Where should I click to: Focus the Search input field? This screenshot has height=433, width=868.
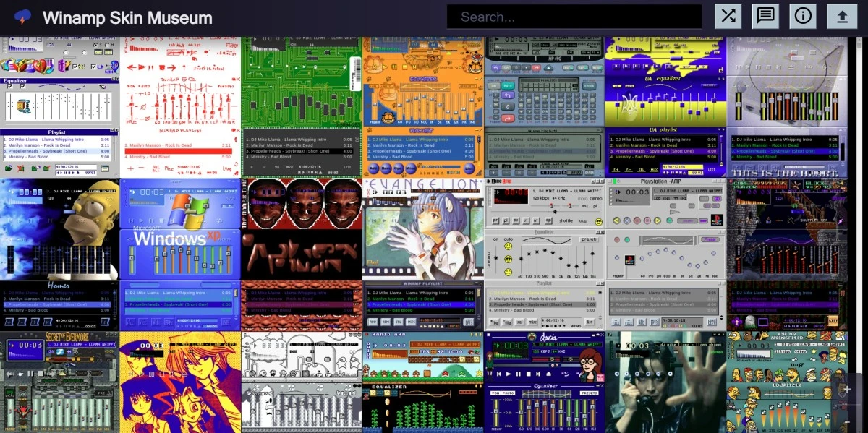pos(574,17)
